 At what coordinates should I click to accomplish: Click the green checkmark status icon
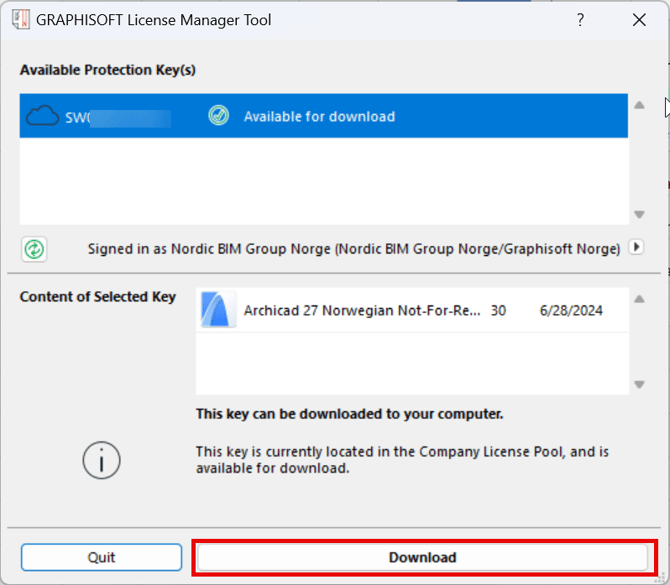(x=219, y=116)
